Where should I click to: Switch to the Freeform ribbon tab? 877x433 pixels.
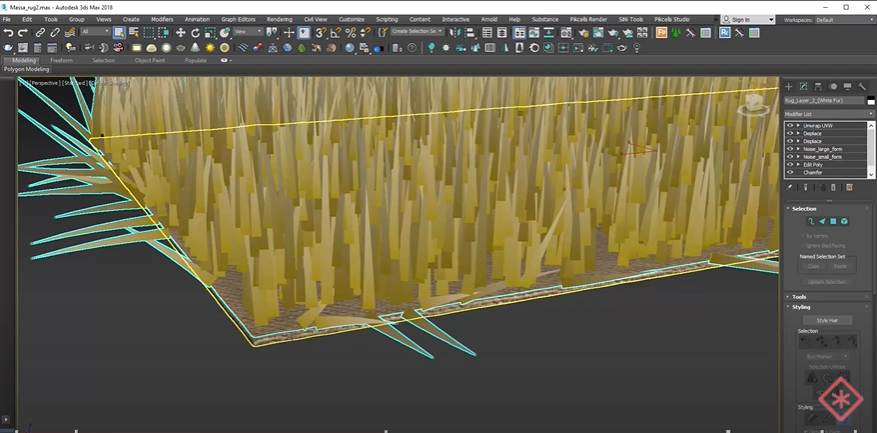[x=61, y=60]
